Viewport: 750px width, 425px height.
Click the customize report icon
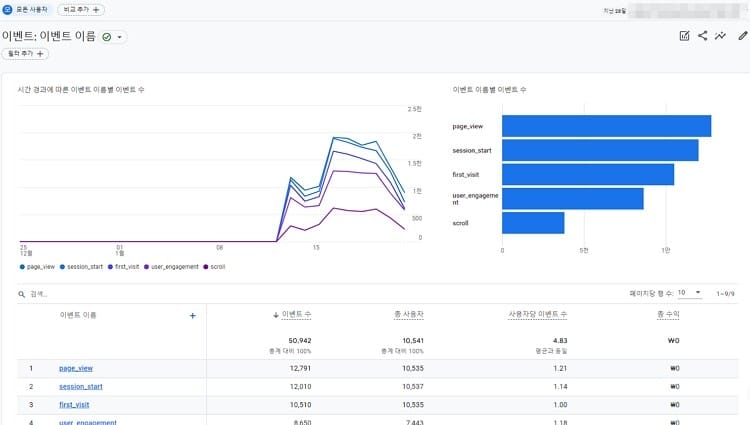coord(684,36)
